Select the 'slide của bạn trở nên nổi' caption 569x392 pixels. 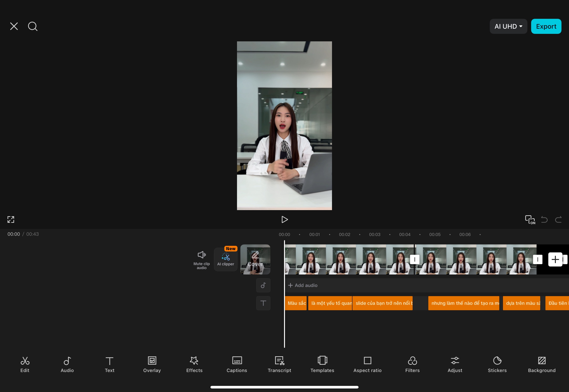[382, 303]
